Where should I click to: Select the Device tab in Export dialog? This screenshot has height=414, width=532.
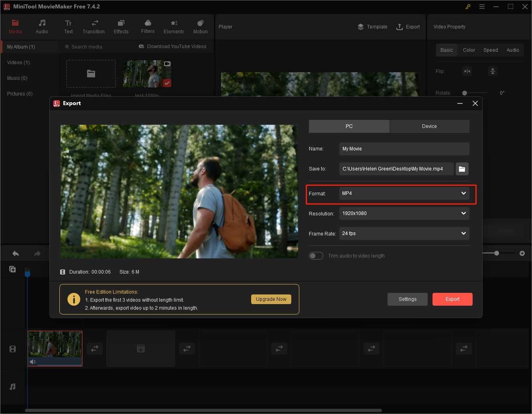pyautogui.click(x=429, y=126)
